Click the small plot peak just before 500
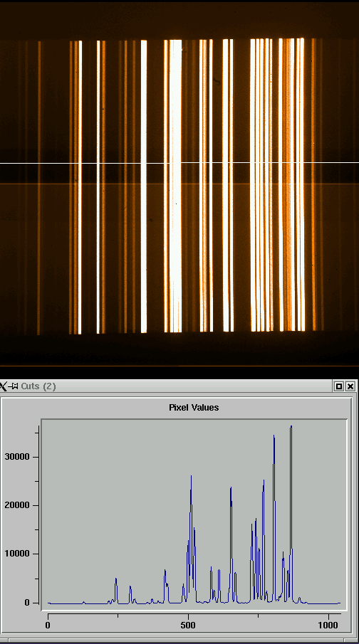The width and height of the screenshot is (359, 644). click(183, 585)
